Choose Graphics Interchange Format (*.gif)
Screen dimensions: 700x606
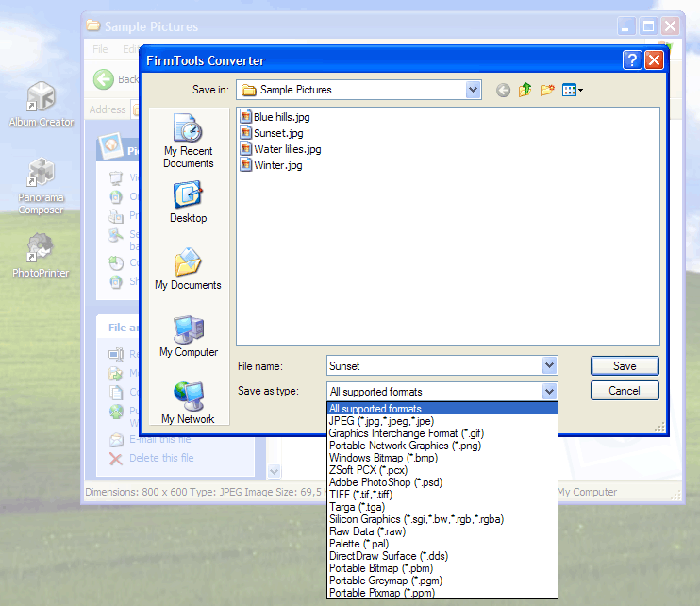(442, 433)
